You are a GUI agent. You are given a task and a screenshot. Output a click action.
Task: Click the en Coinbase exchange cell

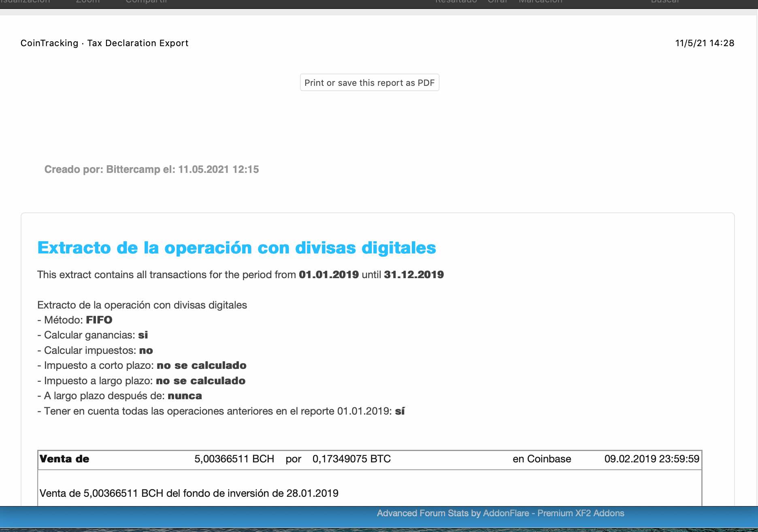(x=542, y=459)
